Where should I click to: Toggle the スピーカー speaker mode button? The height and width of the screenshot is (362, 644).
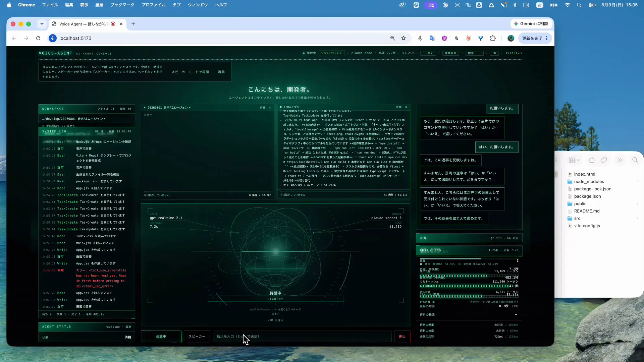point(197,336)
